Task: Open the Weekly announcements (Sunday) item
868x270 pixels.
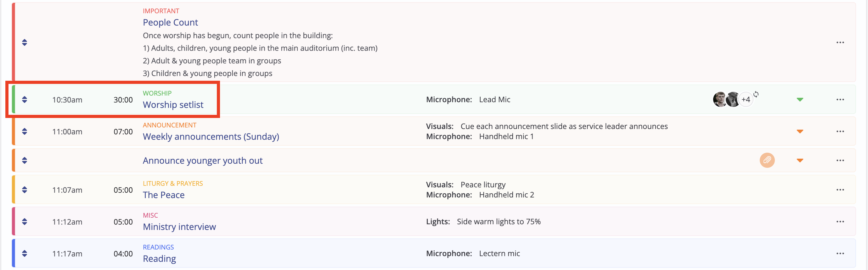Action: (x=211, y=137)
